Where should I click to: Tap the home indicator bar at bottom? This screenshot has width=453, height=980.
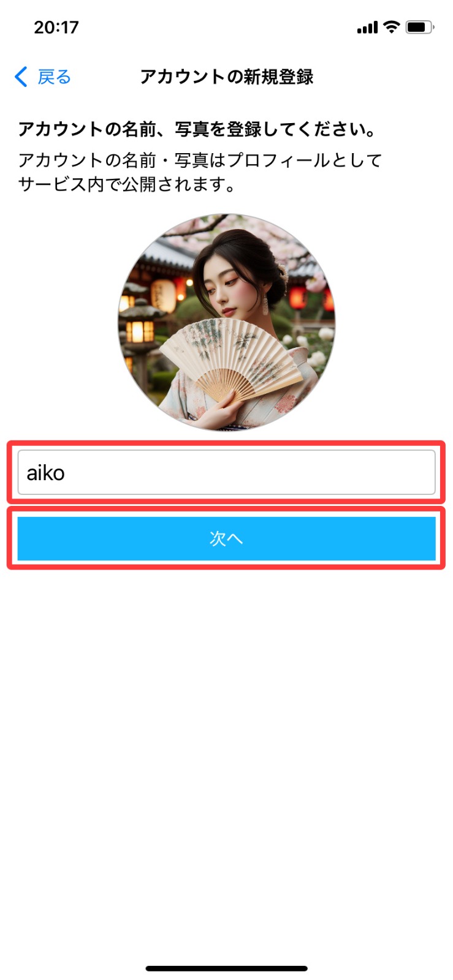coord(227,968)
